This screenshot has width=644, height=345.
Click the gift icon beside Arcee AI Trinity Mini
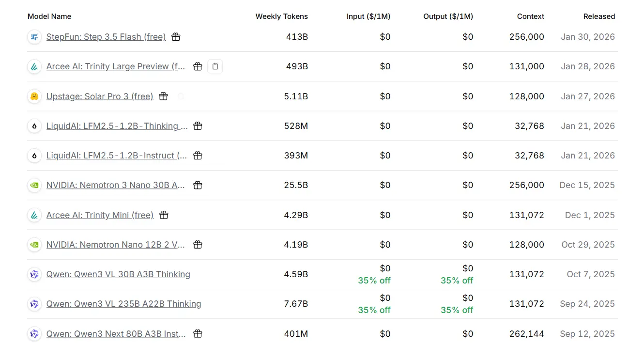[x=164, y=215]
